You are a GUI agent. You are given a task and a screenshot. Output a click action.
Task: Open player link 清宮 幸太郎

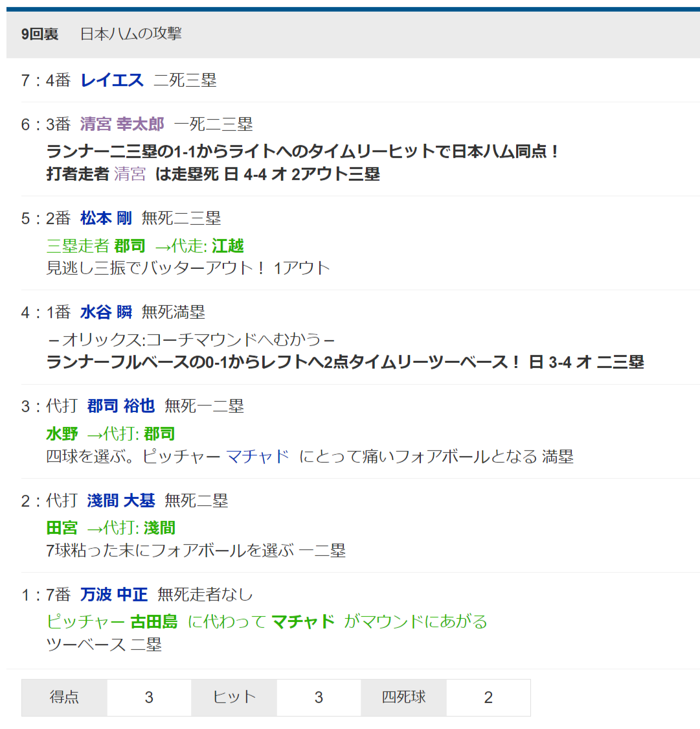[122, 124]
